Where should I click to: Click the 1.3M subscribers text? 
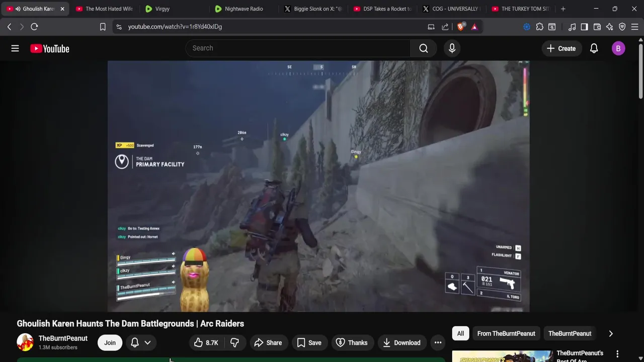(58, 347)
